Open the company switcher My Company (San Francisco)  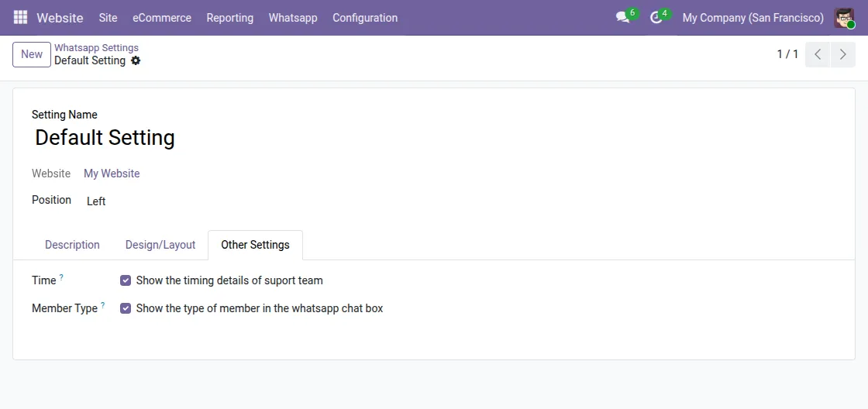753,17
